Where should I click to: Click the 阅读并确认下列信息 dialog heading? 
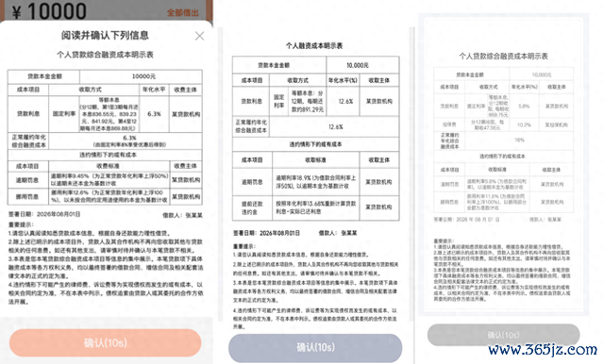(105, 36)
